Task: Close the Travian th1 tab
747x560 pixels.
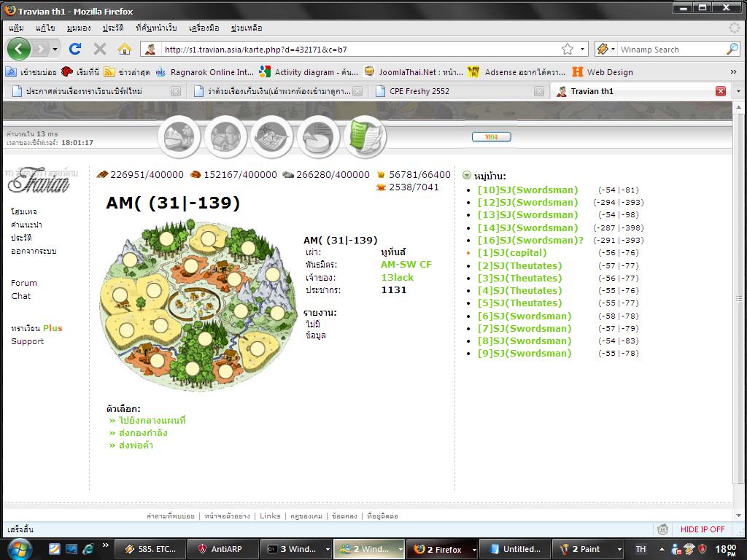Action: [721, 91]
